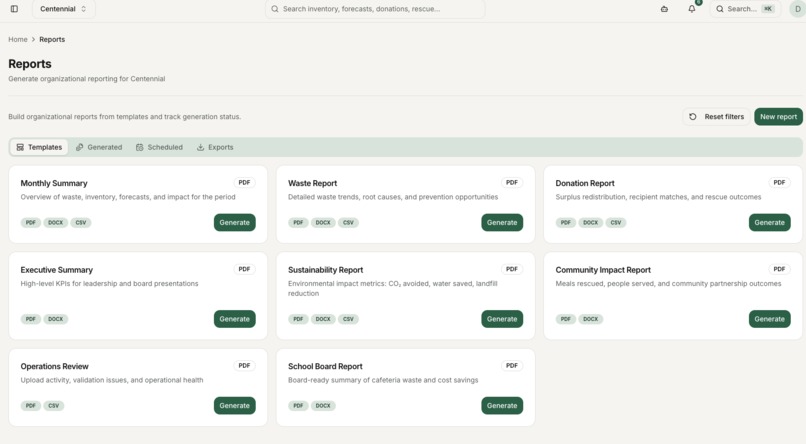Select CSV format chip on Waste Report
806x444 pixels.
[348, 223]
